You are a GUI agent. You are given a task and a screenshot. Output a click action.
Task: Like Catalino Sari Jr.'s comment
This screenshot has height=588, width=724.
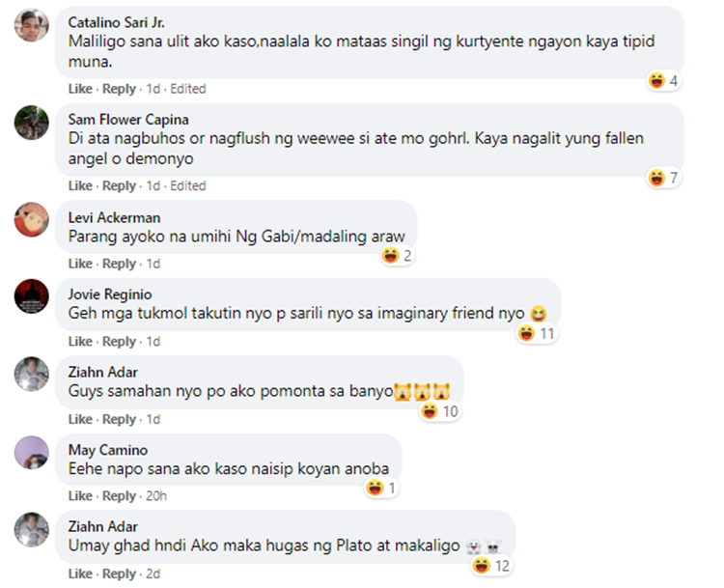coord(80,89)
